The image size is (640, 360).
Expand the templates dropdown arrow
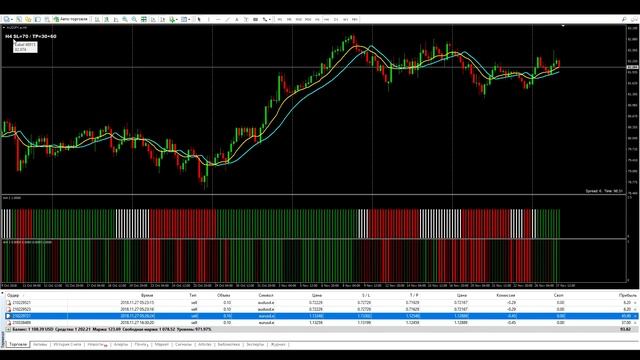coord(189,19)
